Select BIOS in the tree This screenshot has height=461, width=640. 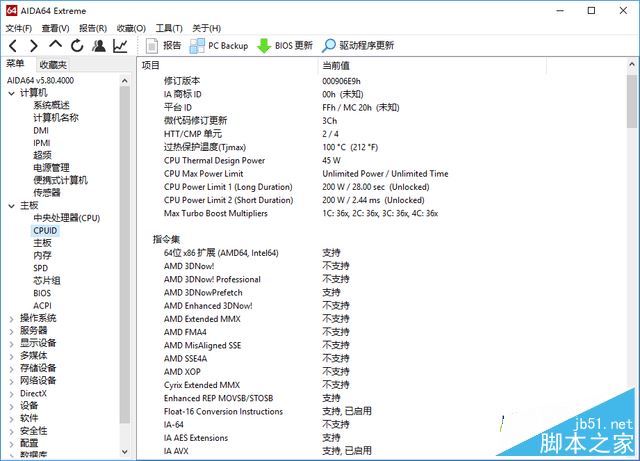point(42,293)
